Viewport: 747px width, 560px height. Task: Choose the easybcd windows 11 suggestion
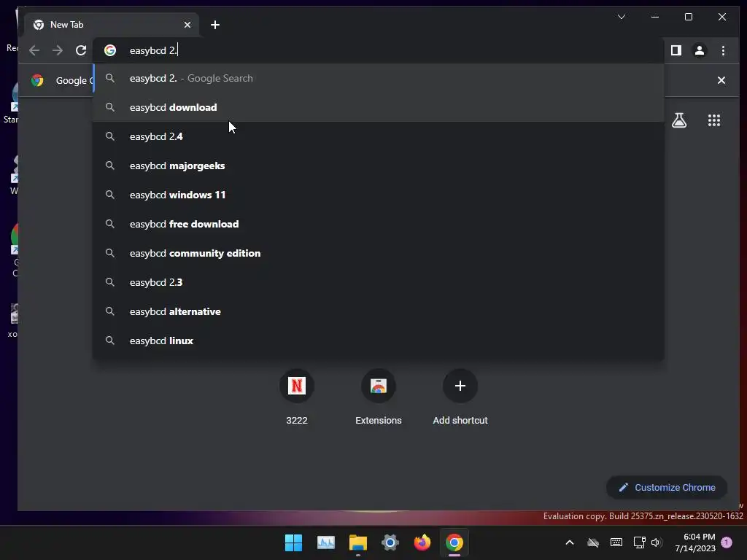(379, 195)
